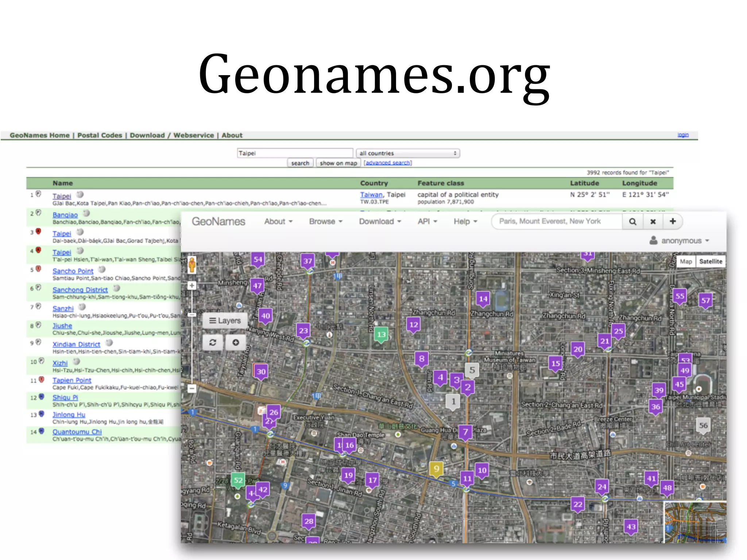Image resolution: width=747 pixels, height=560 pixels.
Task: Open the Shiqu Pi result link
Action: point(65,397)
